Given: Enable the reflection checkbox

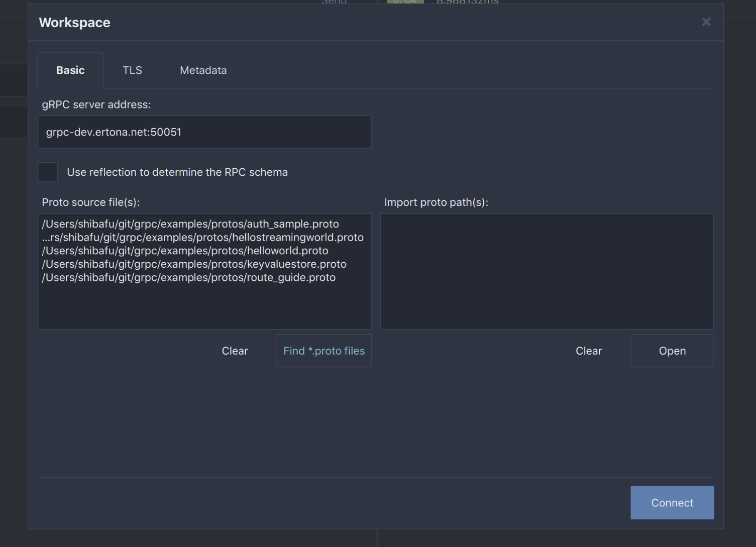Looking at the screenshot, I should (x=48, y=172).
